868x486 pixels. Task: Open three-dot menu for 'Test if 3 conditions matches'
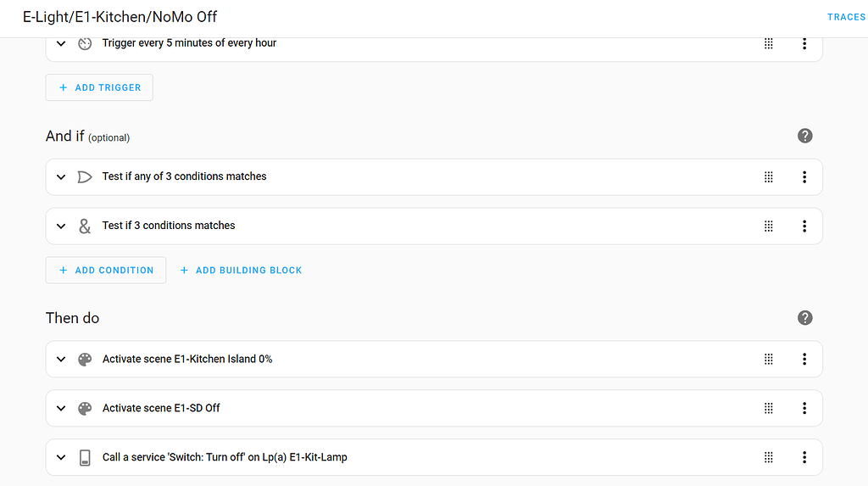pyautogui.click(x=804, y=226)
